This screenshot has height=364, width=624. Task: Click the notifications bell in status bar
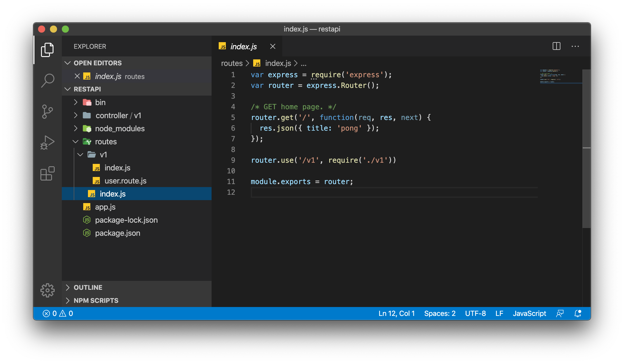point(578,314)
